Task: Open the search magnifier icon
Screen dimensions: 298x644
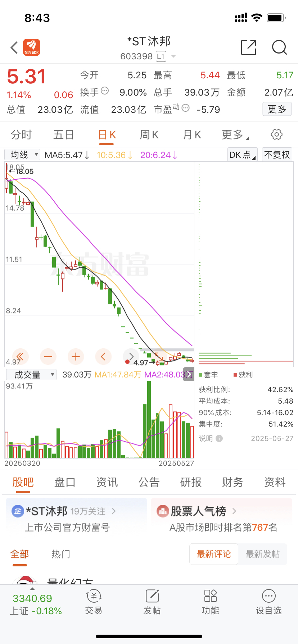Action: [279, 47]
